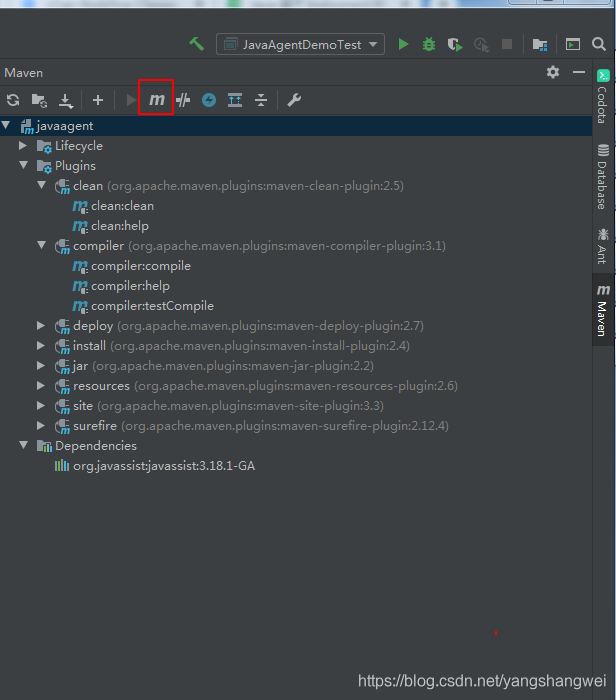Toggle Maven Offline Mode

pos(183,100)
